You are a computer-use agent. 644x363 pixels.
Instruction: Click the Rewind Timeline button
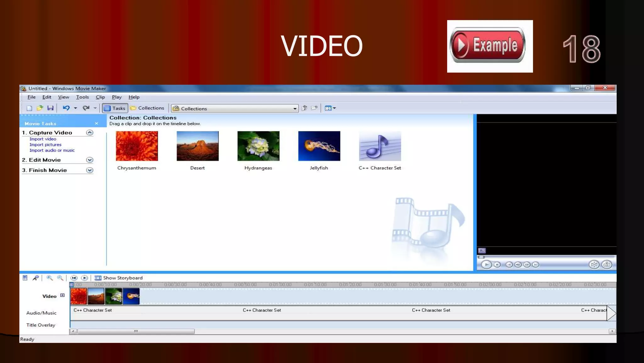[x=74, y=278]
